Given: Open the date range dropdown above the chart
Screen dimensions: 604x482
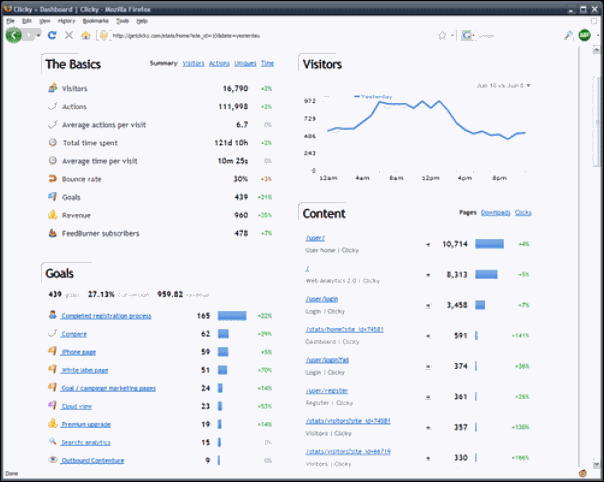Looking at the screenshot, I should tap(503, 86).
